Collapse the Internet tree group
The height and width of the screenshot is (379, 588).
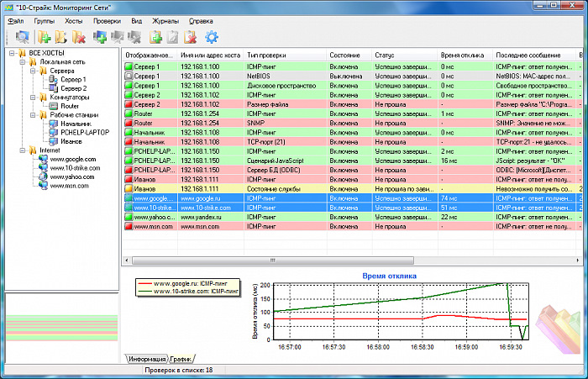click(x=22, y=150)
